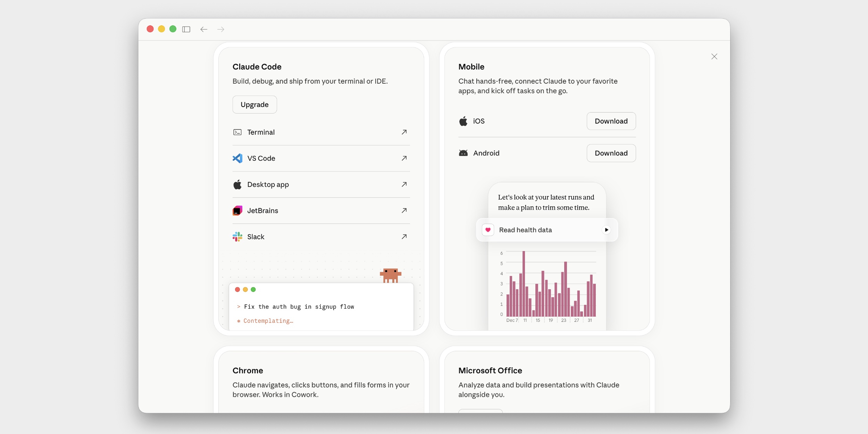
Task: Download the Android app
Action: (611, 153)
